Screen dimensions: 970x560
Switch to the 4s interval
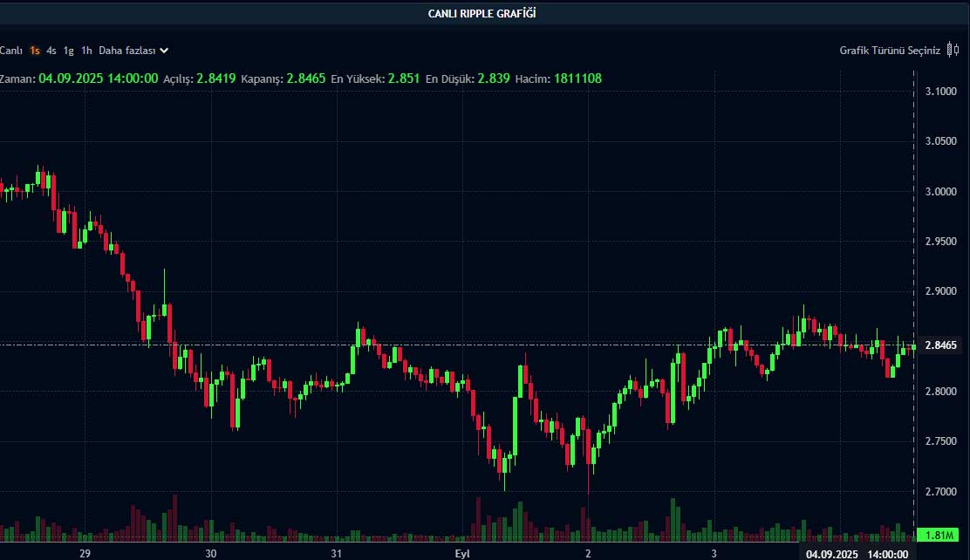[51, 51]
